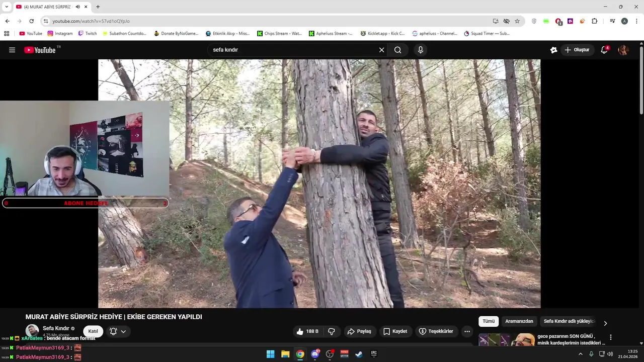This screenshot has width=644, height=362.
Task: Open the 'Donate ByNoGame...' bookmark
Action: 176,34
